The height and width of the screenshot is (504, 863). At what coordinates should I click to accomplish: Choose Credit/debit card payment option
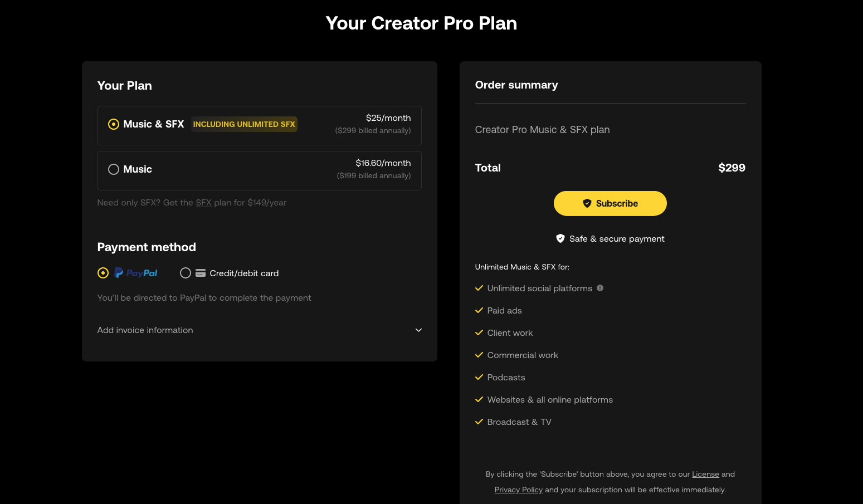tap(186, 273)
